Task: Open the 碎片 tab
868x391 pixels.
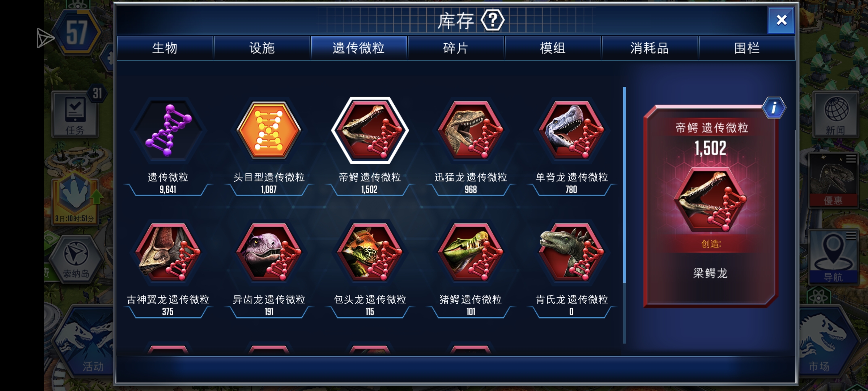Action: [456, 48]
